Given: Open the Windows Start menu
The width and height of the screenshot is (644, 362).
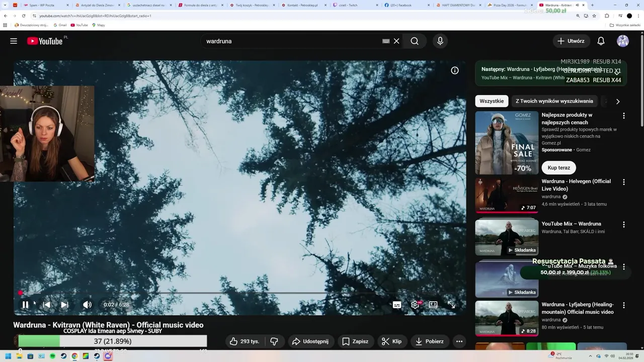Looking at the screenshot, I should [x=8, y=356].
